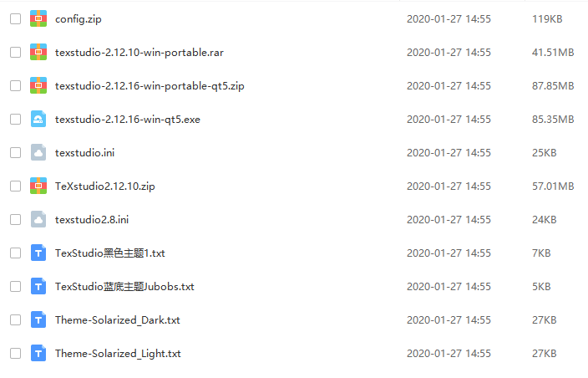The height and width of the screenshot is (378, 588).
Task: Click the texstudio2.8.ini file icon
Action: pos(38,219)
